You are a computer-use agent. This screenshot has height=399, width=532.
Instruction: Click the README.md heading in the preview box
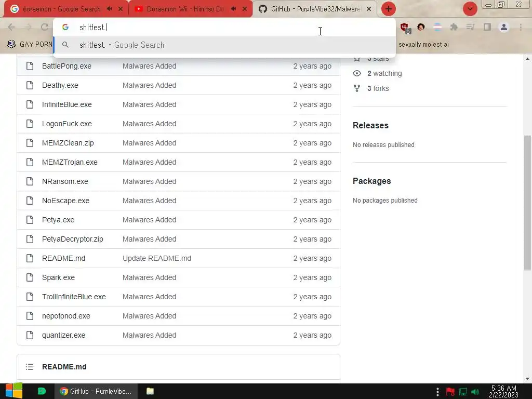point(64,367)
